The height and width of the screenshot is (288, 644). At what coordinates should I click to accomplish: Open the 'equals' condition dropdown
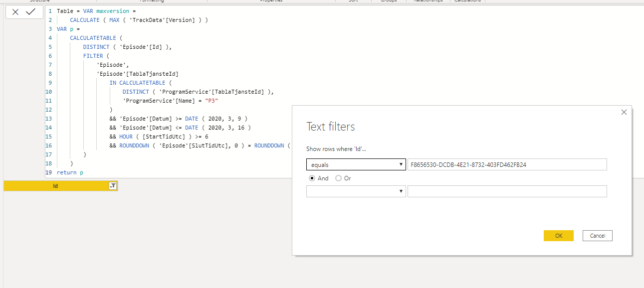356,164
